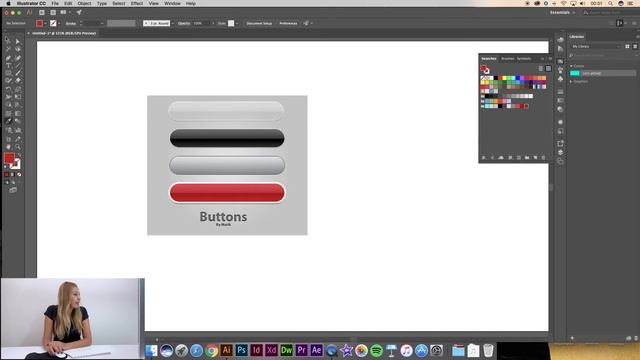Open Adobe XD from the Dock
The image size is (640, 360).
(271, 350)
